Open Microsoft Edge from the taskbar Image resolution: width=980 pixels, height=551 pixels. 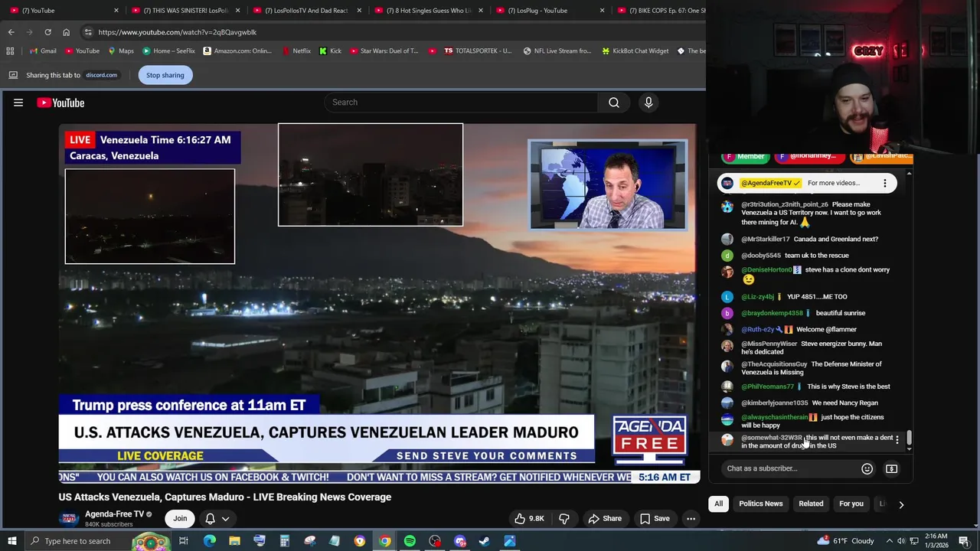(x=209, y=541)
